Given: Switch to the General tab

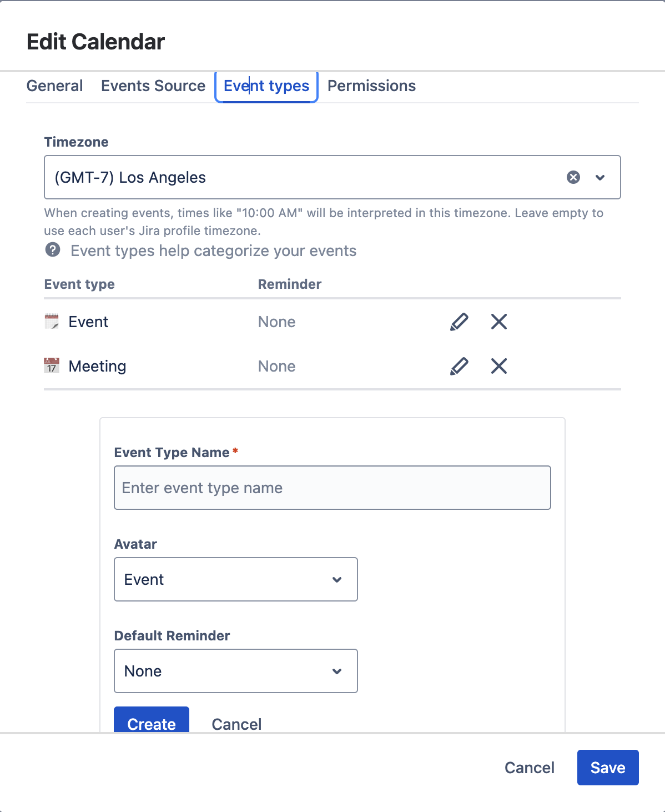Looking at the screenshot, I should tap(54, 86).
